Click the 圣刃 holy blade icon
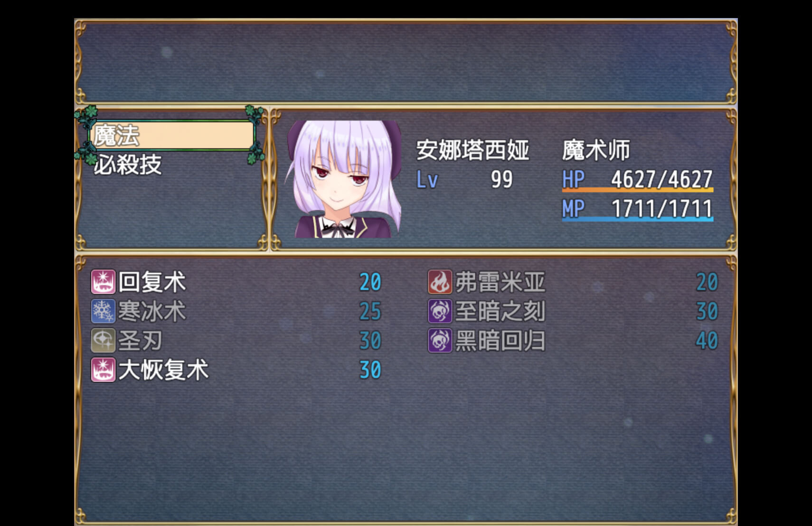This screenshot has height=526, width=812. [103, 341]
